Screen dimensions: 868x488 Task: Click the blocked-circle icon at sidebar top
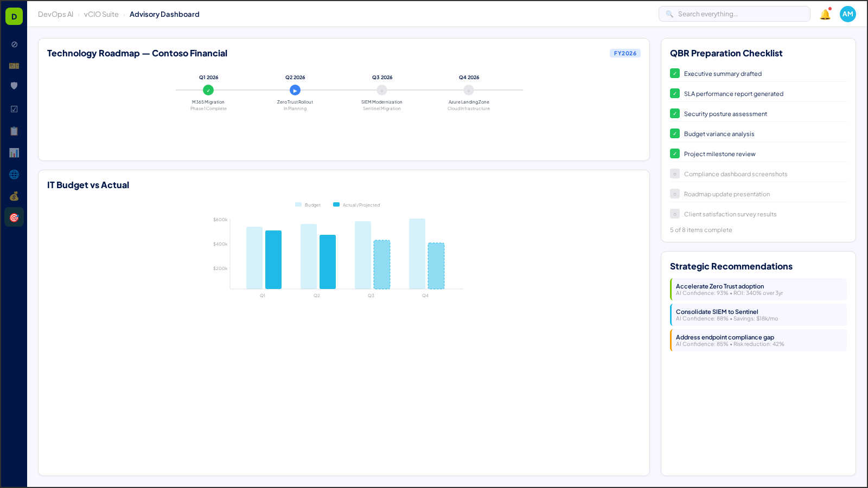coord(14,44)
